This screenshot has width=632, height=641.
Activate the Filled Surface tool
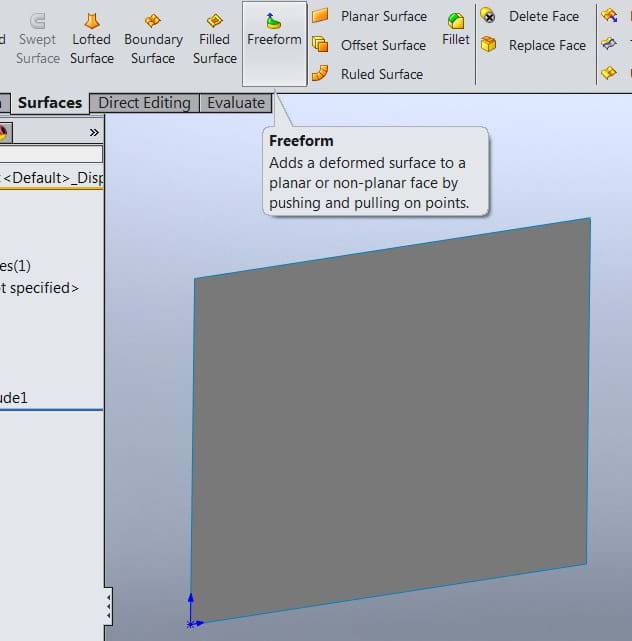(214, 38)
